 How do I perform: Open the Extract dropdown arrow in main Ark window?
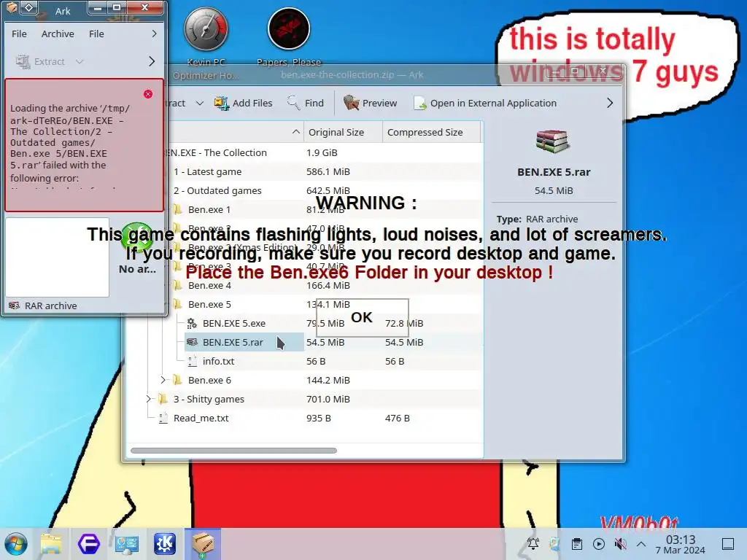200,103
